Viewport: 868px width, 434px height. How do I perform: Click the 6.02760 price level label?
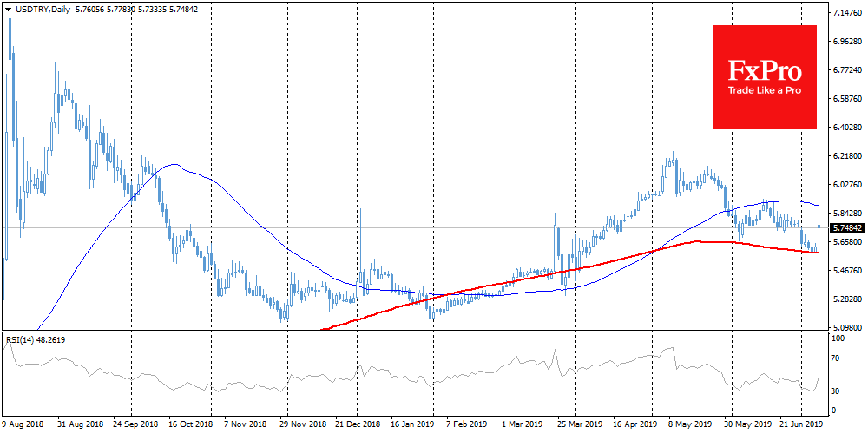tap(846, 185)
